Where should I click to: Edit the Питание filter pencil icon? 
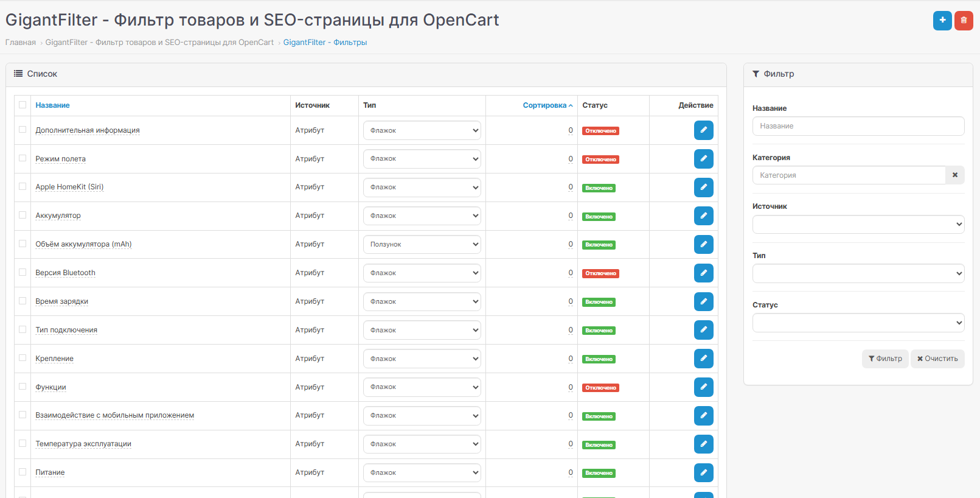[x=704, y=472]
